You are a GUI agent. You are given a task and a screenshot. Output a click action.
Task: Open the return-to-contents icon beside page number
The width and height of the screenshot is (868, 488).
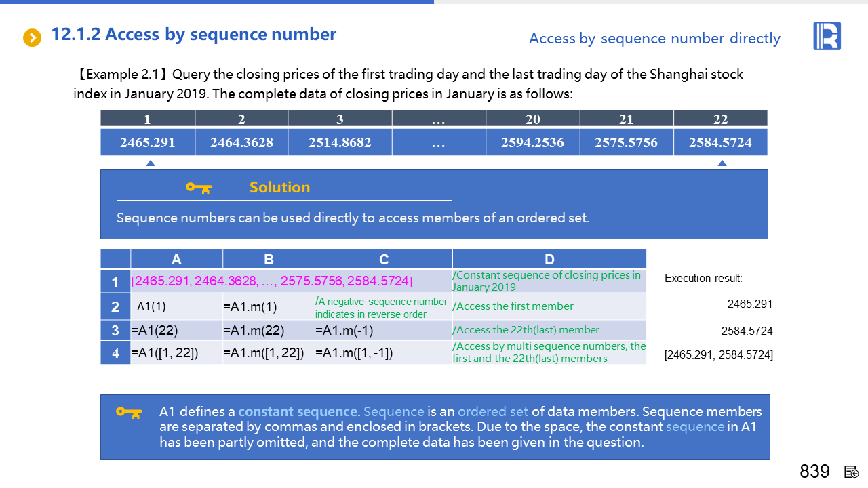tap(852, 472)
